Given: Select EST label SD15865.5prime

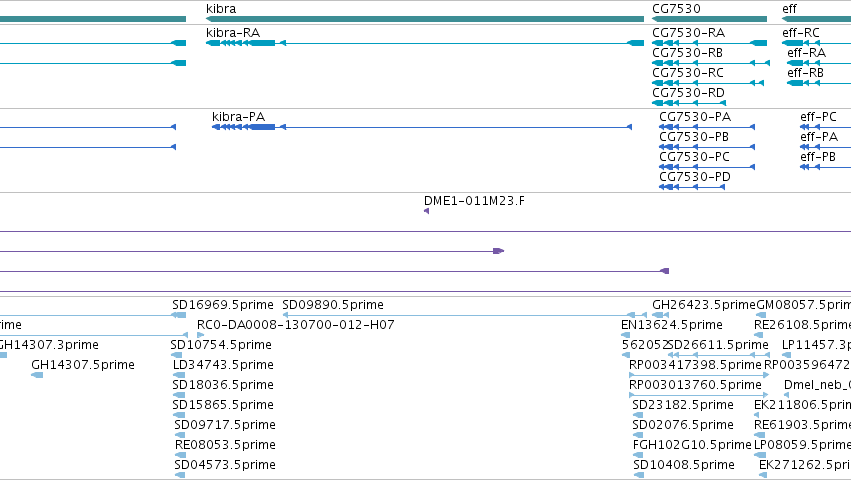Looking at the screenshot, I should (223, 405).
